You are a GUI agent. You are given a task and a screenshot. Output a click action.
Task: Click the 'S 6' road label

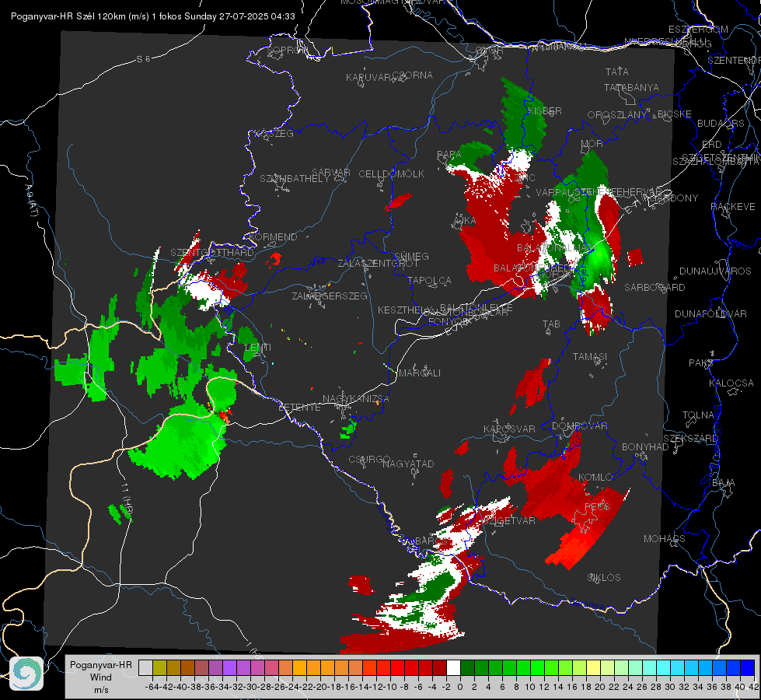(143, 59)
